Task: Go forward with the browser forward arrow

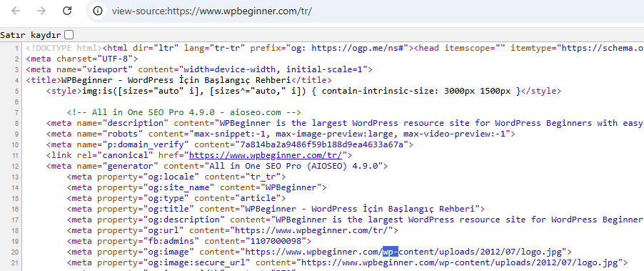Action: (41, 11)
